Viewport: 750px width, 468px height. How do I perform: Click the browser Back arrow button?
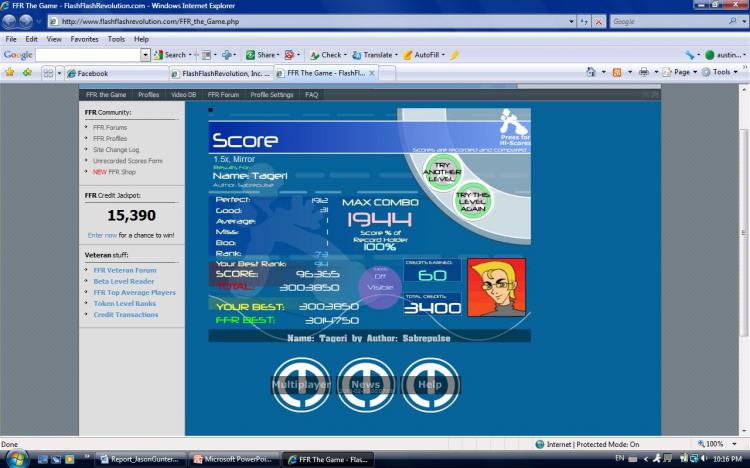point(10,21)
